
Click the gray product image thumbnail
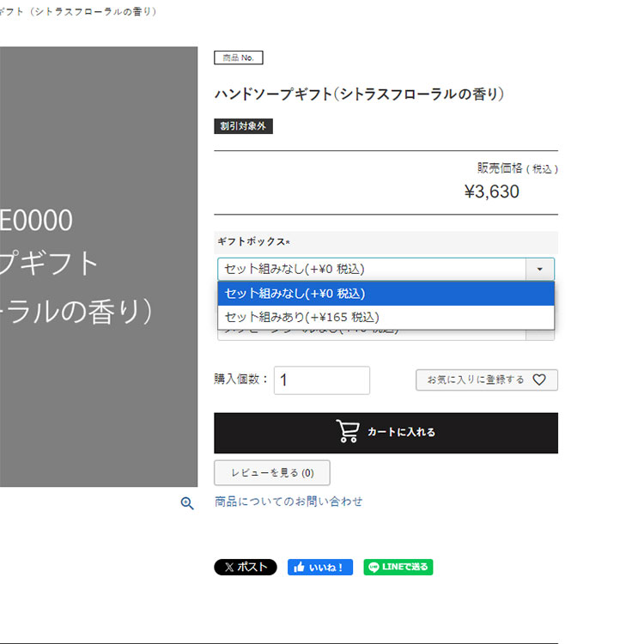99,266
